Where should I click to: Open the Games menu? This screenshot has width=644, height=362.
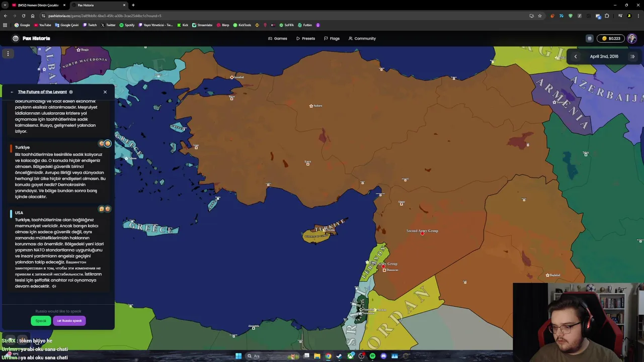point(278,38)
